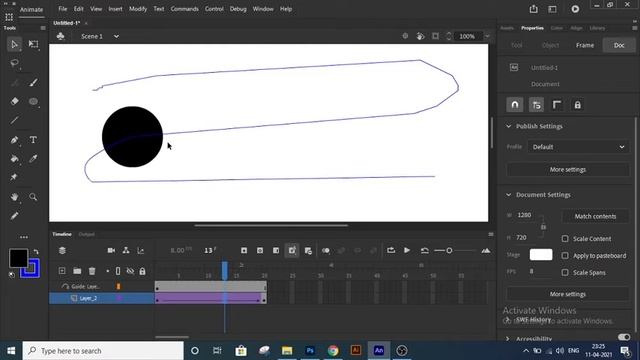Screen dimensions: 640x360
Task: Open the white Stage color swatch
Action: [x=541, y=255]
